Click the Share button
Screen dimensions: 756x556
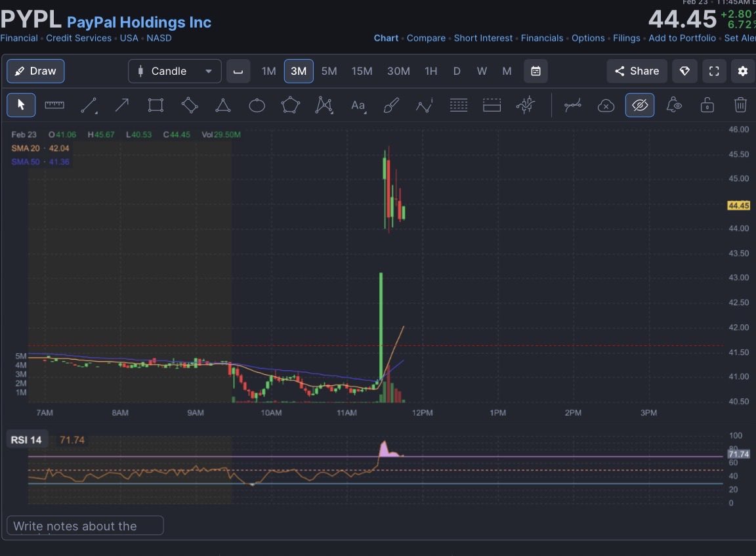click(x=637, y=72)
